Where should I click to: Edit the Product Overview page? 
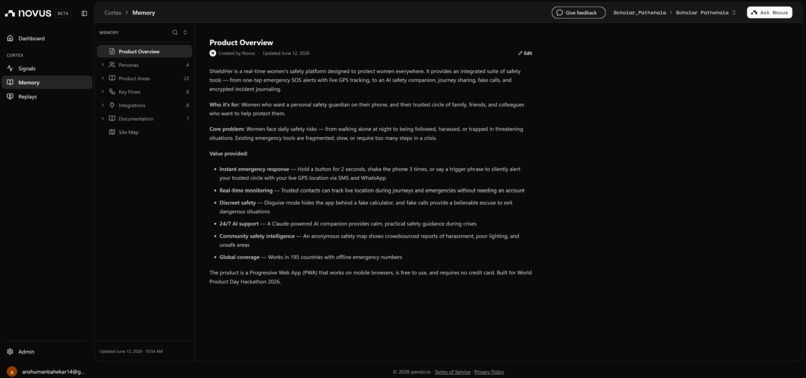click(x=525, y=53)
